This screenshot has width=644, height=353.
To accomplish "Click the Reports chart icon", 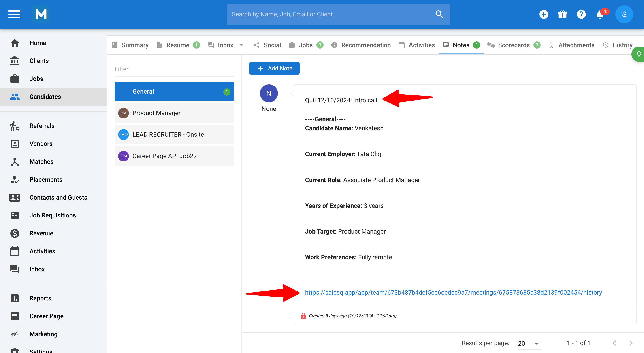I will [x=15, y=298].
